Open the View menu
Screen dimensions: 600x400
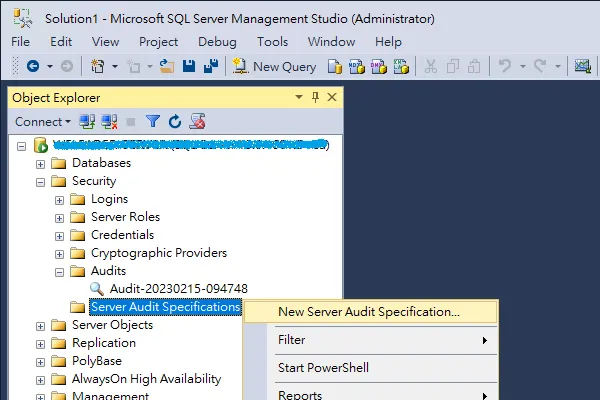(x=105, y=41)
